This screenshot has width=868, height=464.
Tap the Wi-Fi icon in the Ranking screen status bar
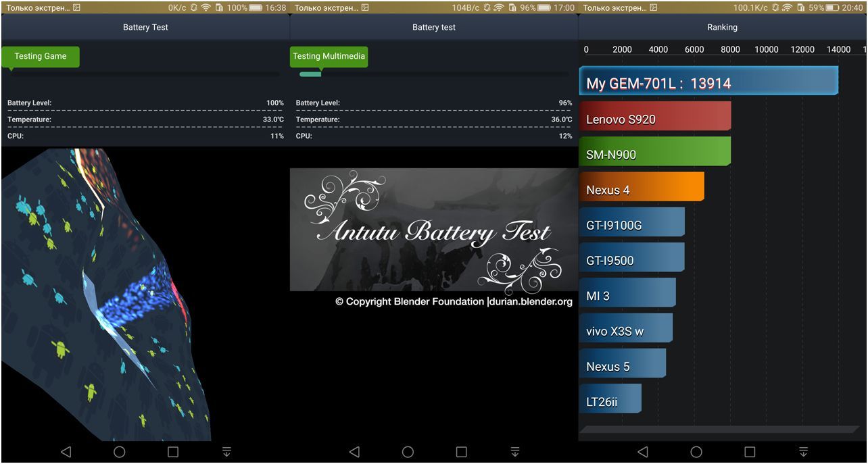click(787, 8)
